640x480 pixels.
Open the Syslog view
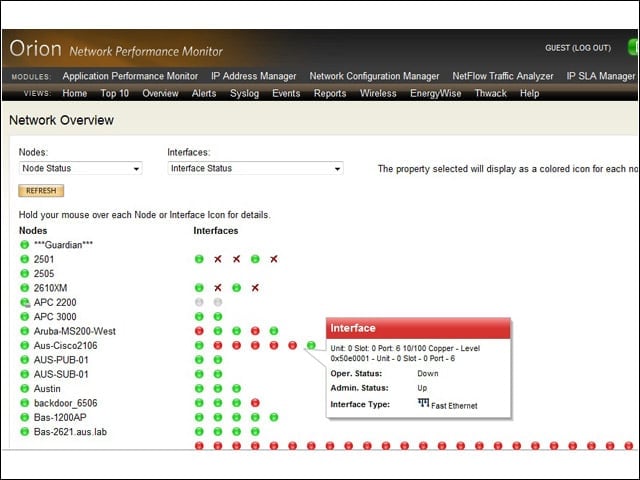(244, 93)
